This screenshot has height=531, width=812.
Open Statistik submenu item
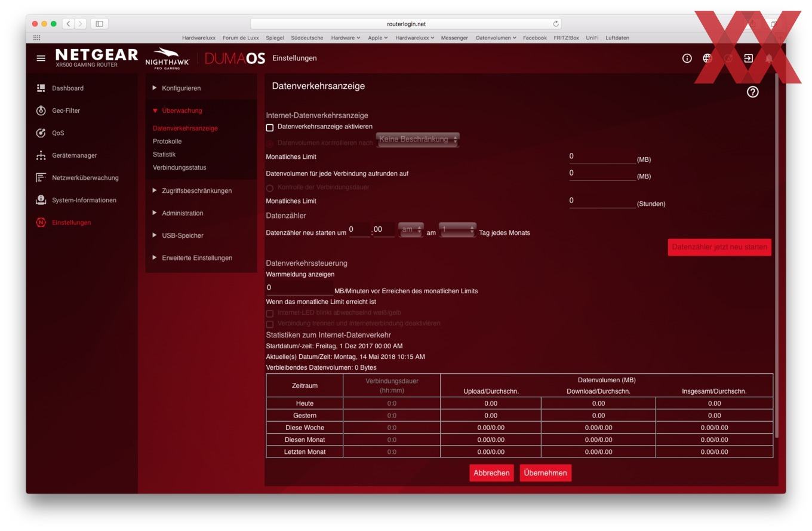[x=164, y=155]
